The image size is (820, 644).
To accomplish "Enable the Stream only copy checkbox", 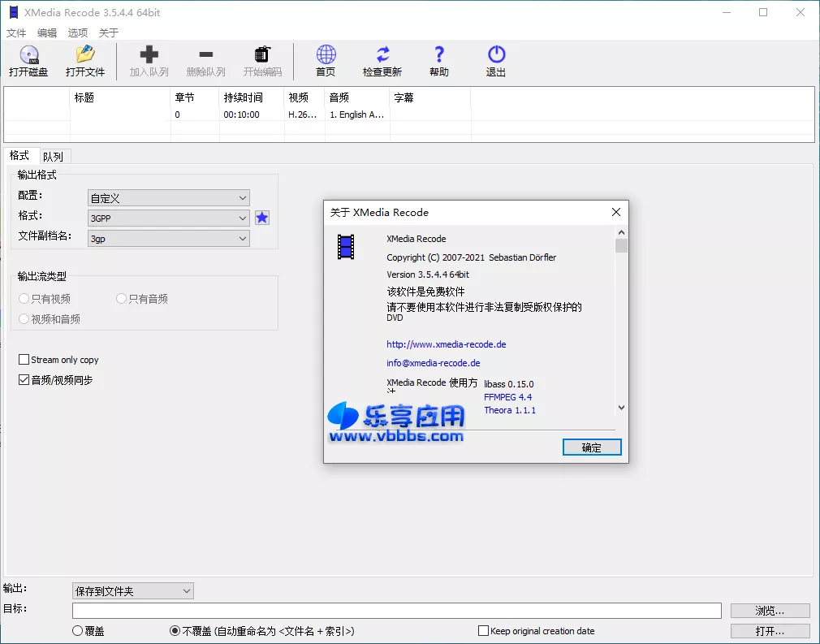I will 24,360.
